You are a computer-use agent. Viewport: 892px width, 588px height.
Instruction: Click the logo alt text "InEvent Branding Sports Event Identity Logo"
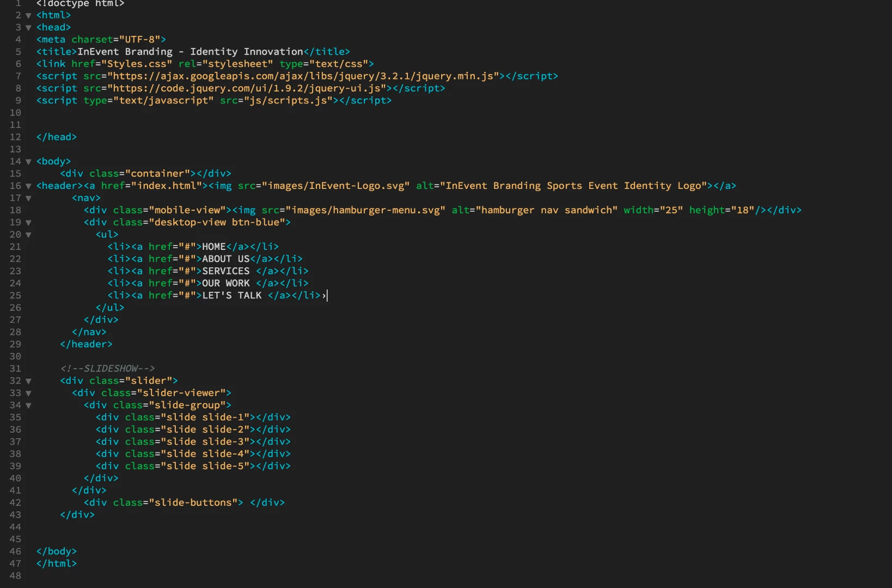tap(573, 186)
